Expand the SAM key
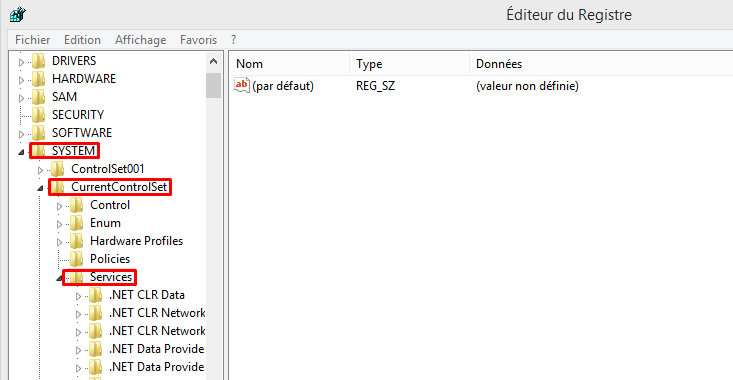The image size is (733, 380). click(21, 98)
